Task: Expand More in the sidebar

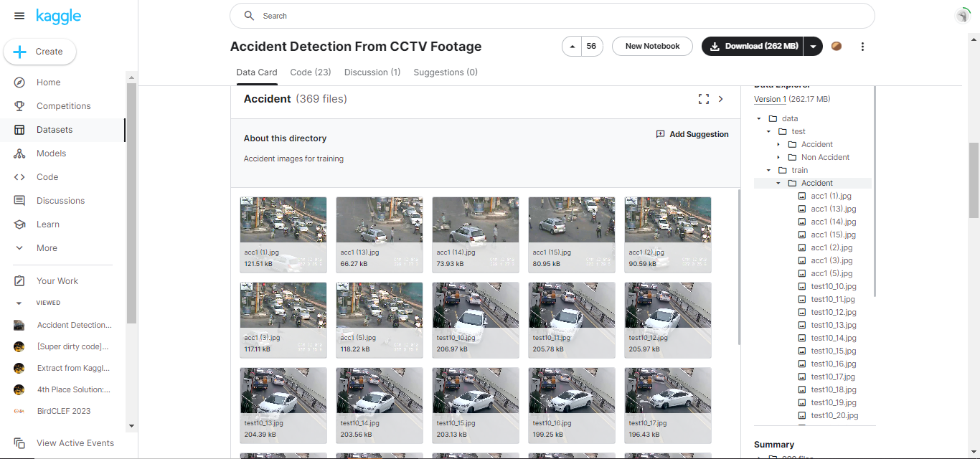Action: (47, 248)
